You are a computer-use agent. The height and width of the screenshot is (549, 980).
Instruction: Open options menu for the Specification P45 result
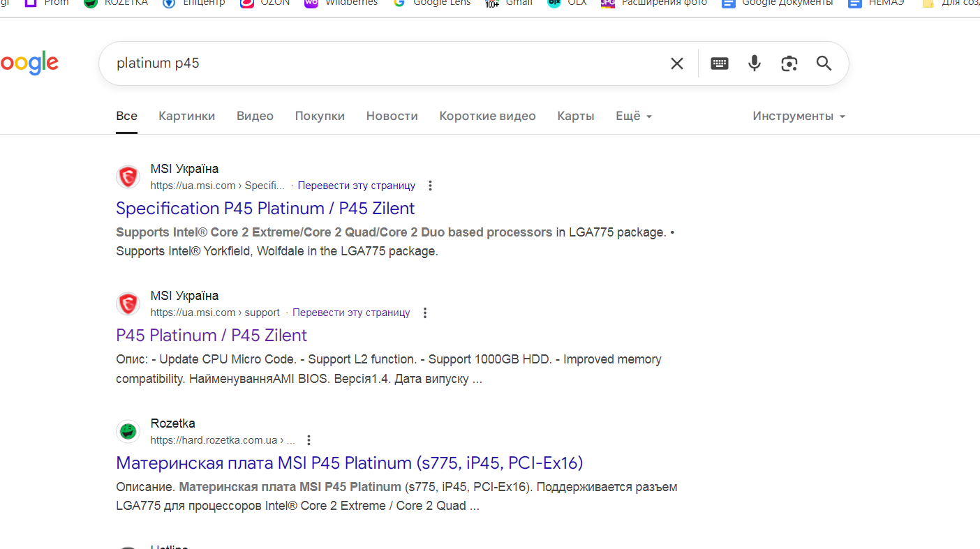click(x=430, y=186)
